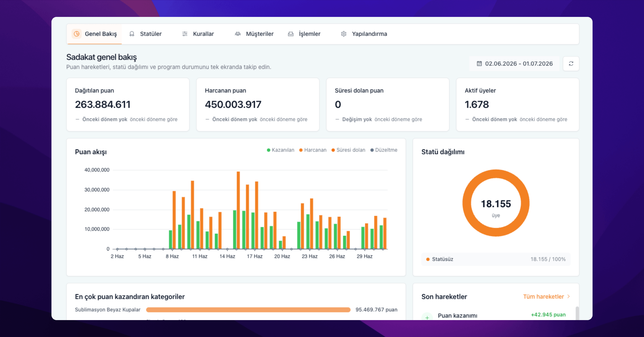
Task: Toggle the Harcanan series in chart legend
Action: (313, 150)
